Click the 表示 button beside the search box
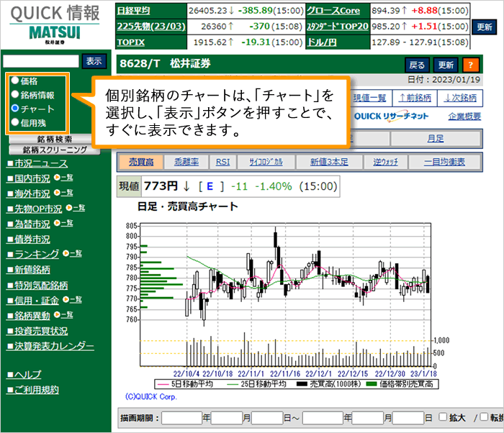The width and height of the screenshot is (504, 433). click(x=94, y=61)
